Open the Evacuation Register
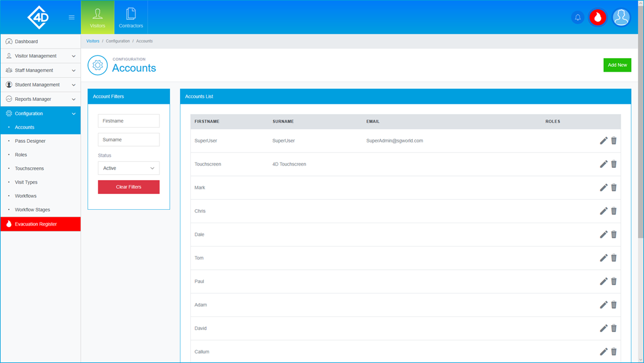 pyautogui.click(x=41, y=224)
